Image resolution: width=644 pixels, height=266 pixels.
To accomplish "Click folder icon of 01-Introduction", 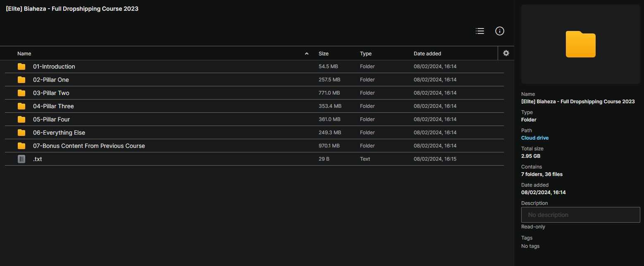I will 21,66.
